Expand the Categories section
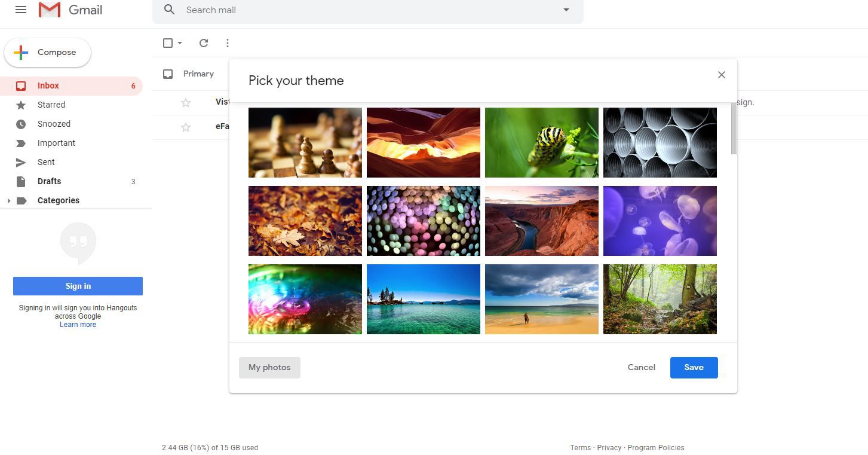868x455 pixels. click(x=10, y=200)
